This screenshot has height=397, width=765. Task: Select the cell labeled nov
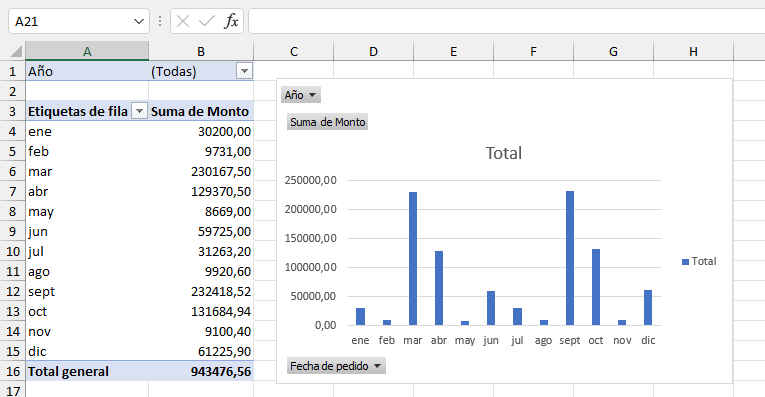[x=87, y=331]
